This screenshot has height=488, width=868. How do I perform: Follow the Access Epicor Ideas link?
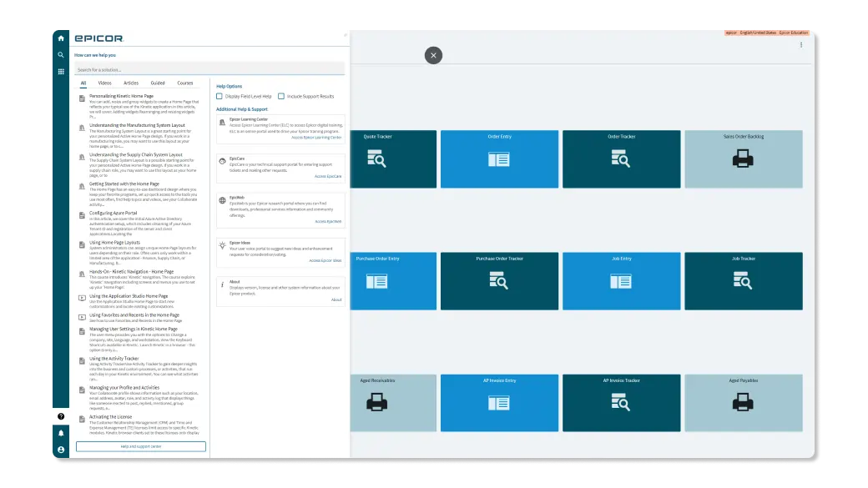pos(325,260)
